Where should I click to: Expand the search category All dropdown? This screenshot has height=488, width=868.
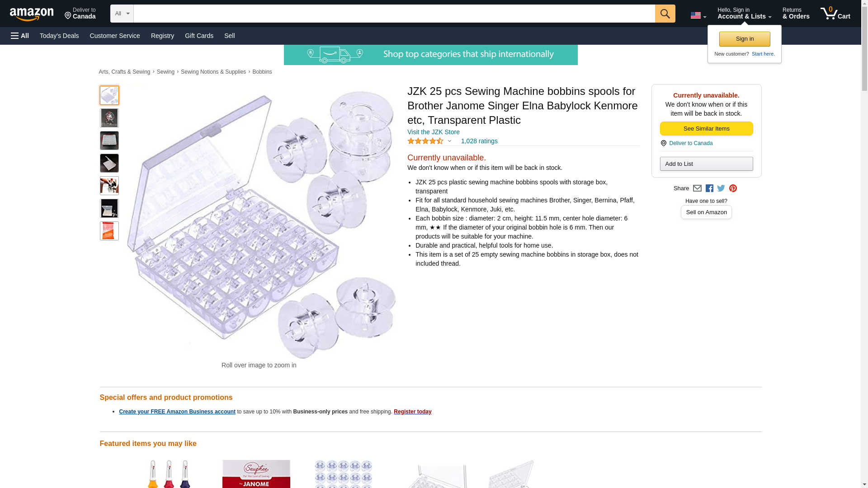click(122, 14)
